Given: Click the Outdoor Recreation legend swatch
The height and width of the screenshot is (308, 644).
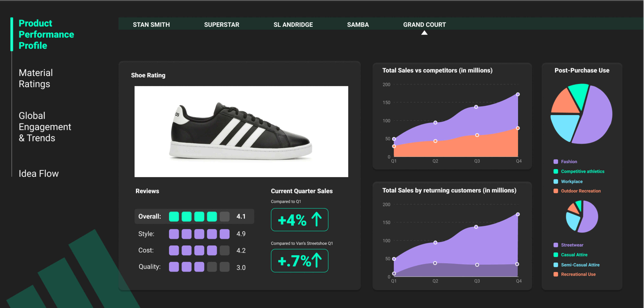Looking at the screenshot, I should 556,191.
